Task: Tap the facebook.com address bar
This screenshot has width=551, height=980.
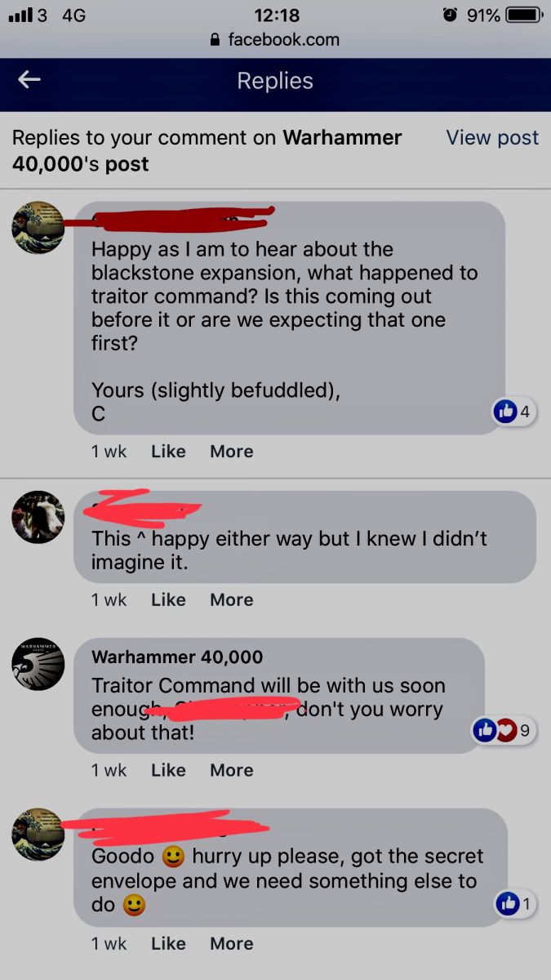Action: point(275,39)
